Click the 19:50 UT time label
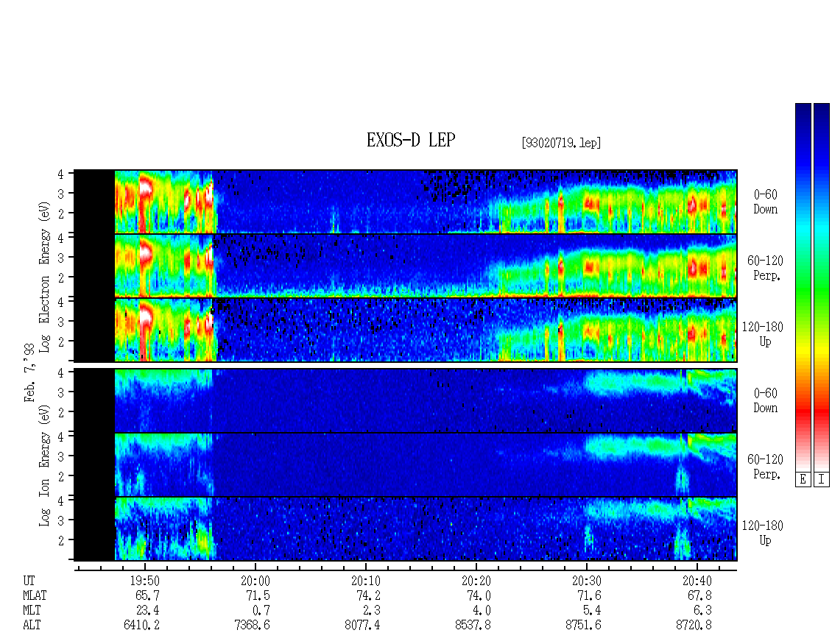Viewport: 832px width, 644px height. (x=145, y=581)
